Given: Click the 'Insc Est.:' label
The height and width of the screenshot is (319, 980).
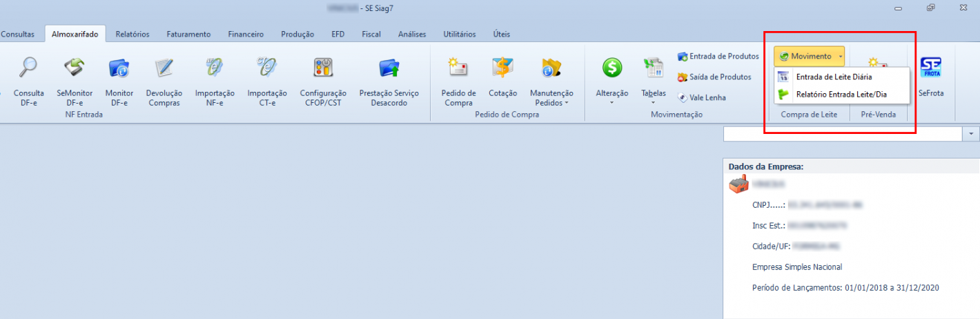Looking at the screenshot, I should pyautogui.click(x=770, y=225).
